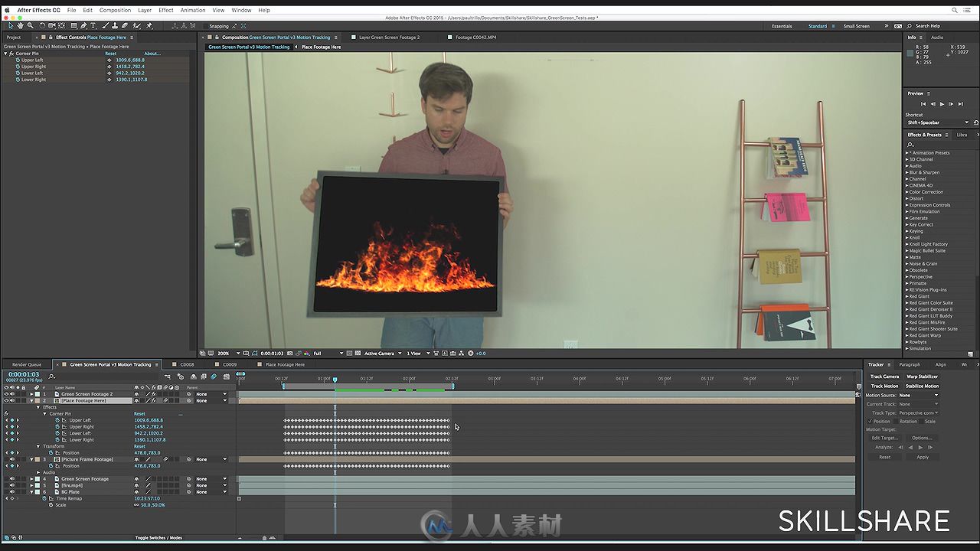This screenshot has height=551, width=980.
Task: Select the Rectangle shape tool
Action: pyautogui.click(x=73, y=26)
